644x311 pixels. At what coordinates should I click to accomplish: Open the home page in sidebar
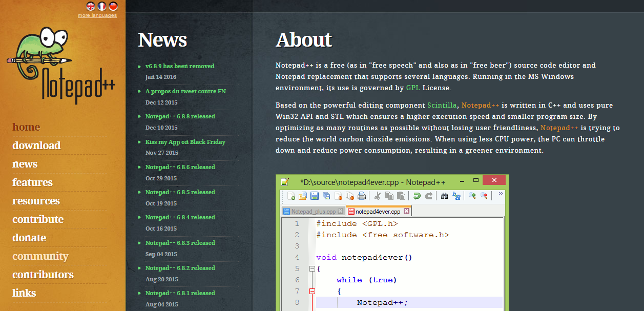[x=26, y=127]
